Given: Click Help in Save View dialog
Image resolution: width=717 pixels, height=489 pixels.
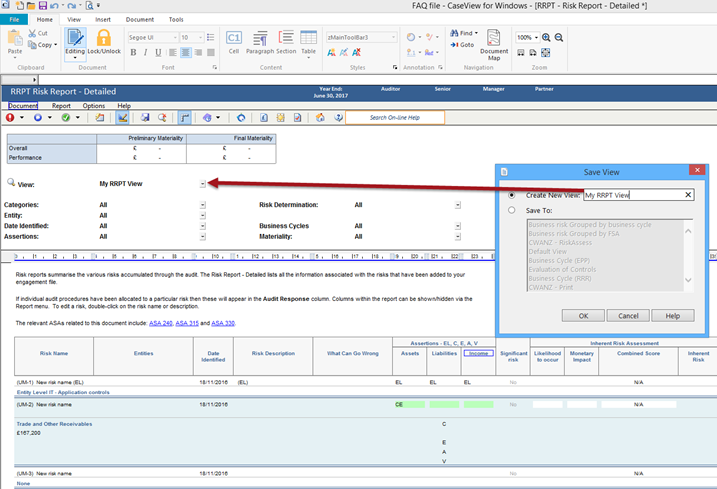Looking at the screenshot, I should pos(673,316).
